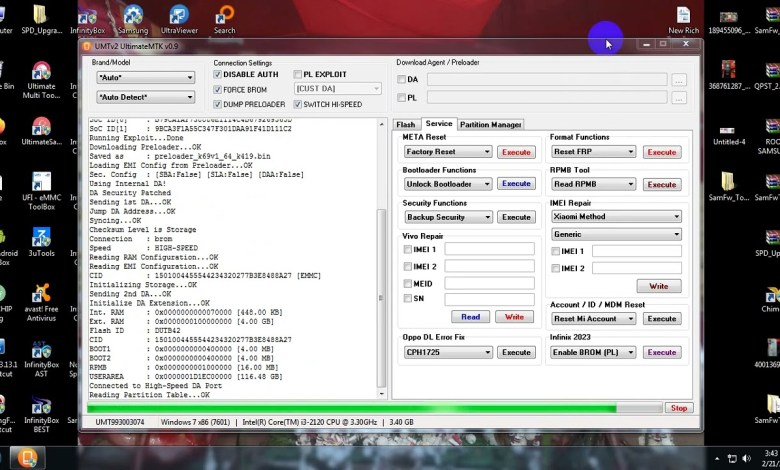780x470 pixels.
Task: Enable the PL EXPLOIT checkbox
Action: [297, 74]
